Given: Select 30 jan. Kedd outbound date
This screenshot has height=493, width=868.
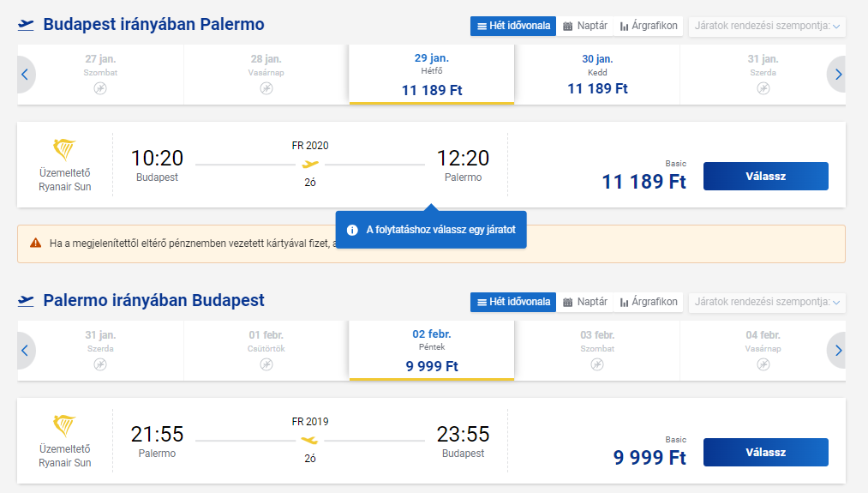Looking at the screenshot, I should tap(597, 75).
